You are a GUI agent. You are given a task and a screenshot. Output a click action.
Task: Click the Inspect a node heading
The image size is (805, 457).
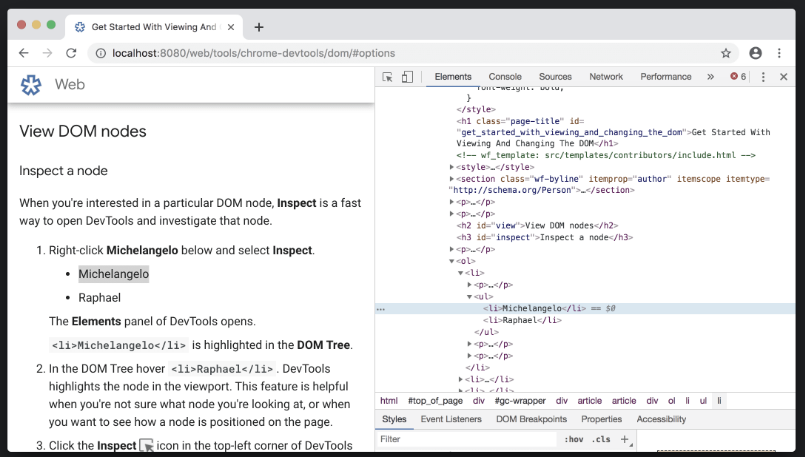click(63, 170)
